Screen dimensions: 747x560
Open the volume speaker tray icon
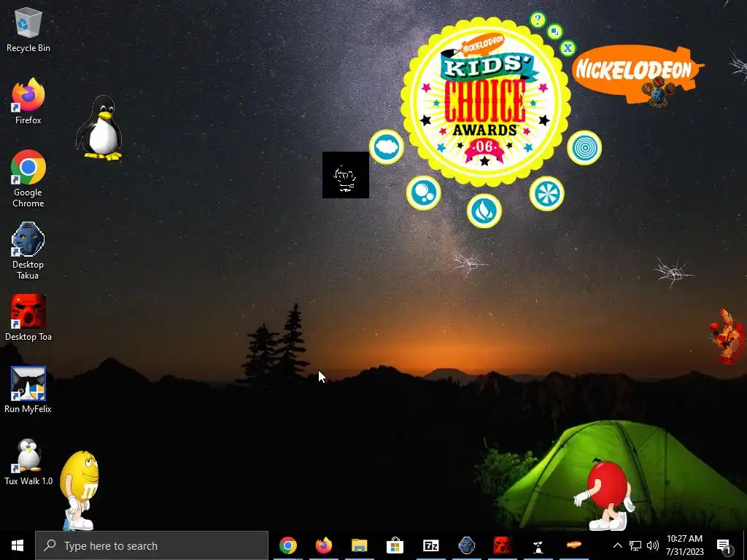tap(653, 545)
